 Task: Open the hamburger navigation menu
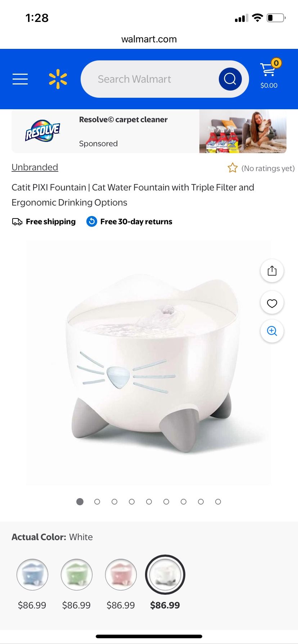pos(20,79)
